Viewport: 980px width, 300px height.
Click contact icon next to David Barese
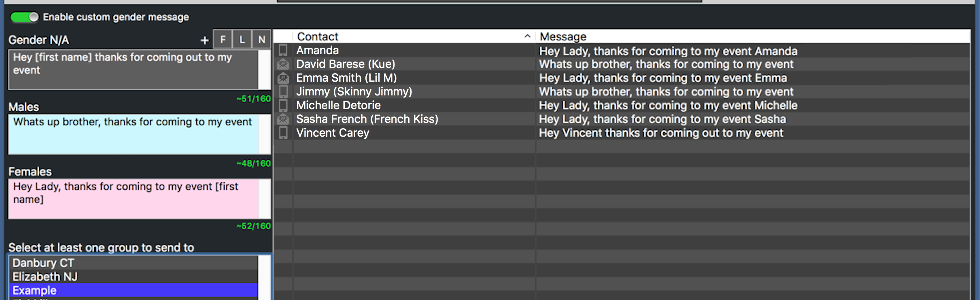click(283, 64)
